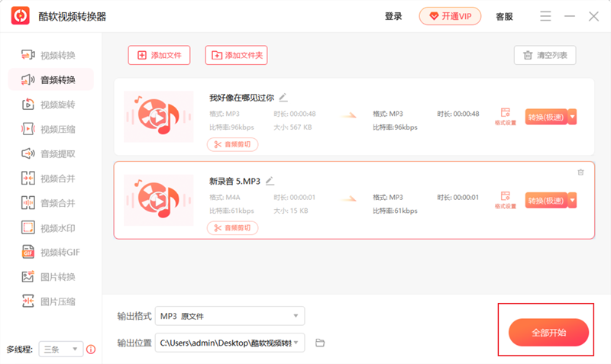Click the 视频转GIF icon
The width and height of the screenshot is (611, 364).
click(27, 253)
